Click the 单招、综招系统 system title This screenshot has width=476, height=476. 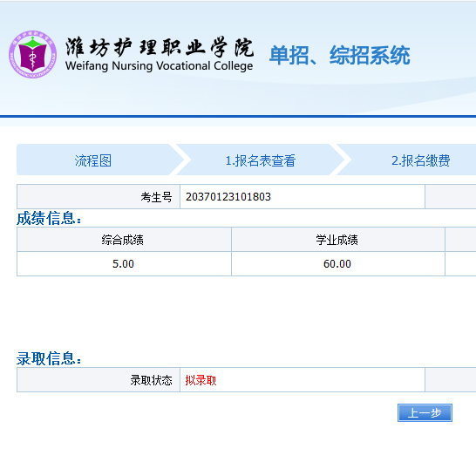(x=339, y=55)
